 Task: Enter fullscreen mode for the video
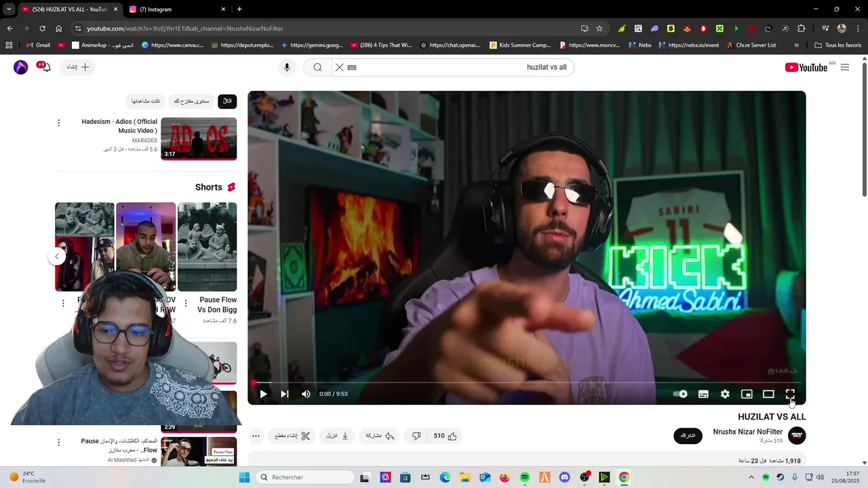pos(790,394)
